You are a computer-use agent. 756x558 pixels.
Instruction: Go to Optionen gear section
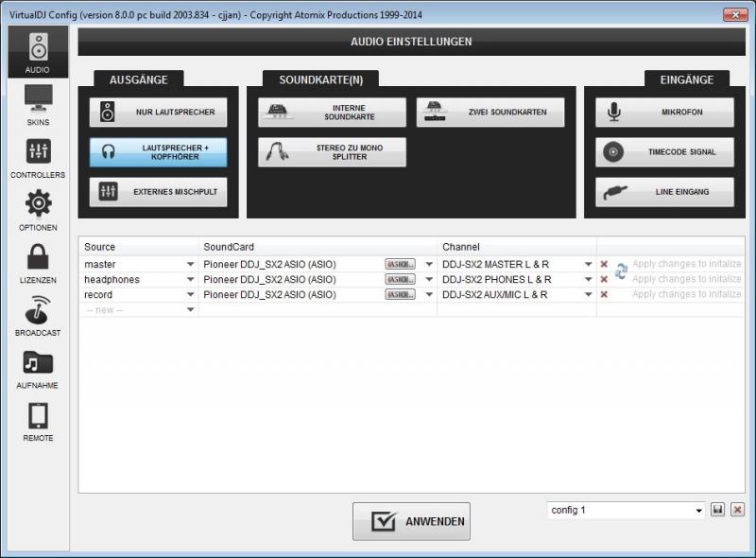pos(38,210)
